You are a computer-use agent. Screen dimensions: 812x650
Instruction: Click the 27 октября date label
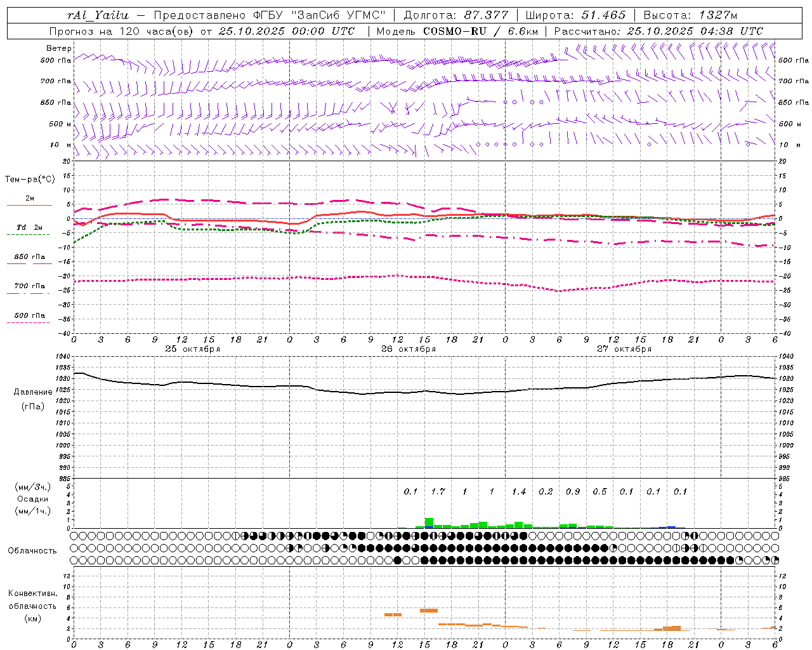tap(624, 349)
